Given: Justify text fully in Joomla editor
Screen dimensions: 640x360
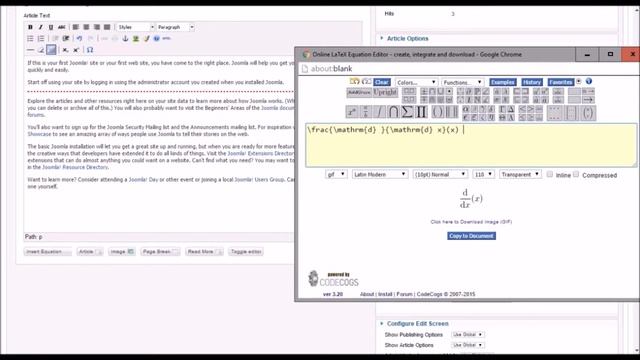Looking at the screenshot, I should (x=107, y=27).
